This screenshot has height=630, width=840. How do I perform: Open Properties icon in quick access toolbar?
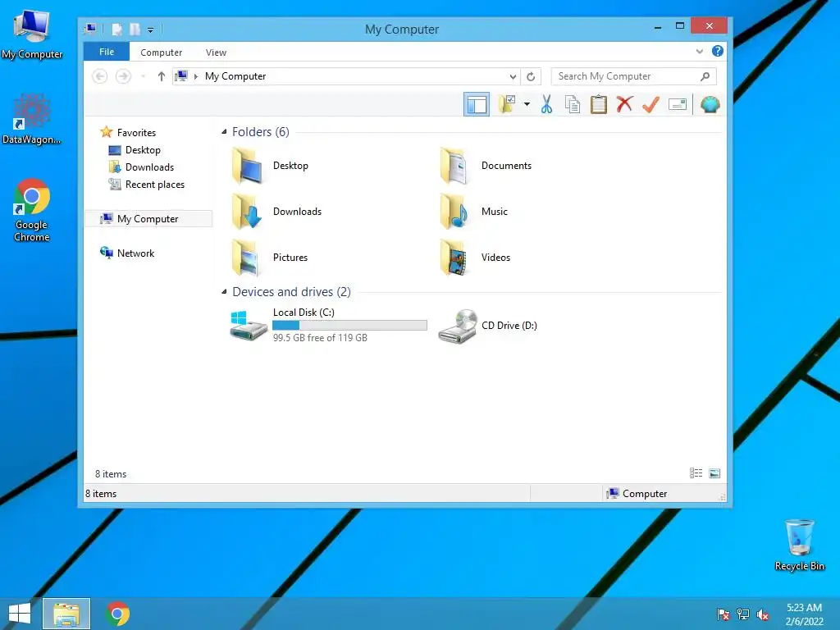tap(116, 30)
